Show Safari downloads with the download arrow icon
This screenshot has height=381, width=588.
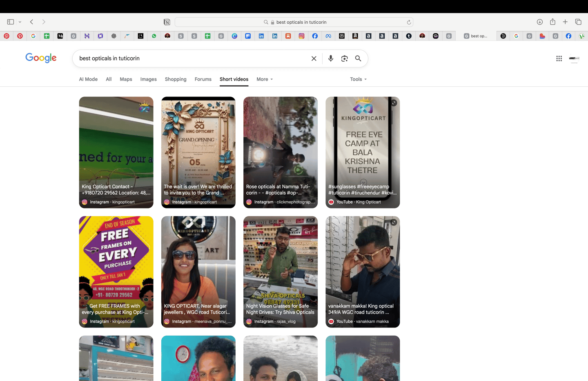(539, 22)
